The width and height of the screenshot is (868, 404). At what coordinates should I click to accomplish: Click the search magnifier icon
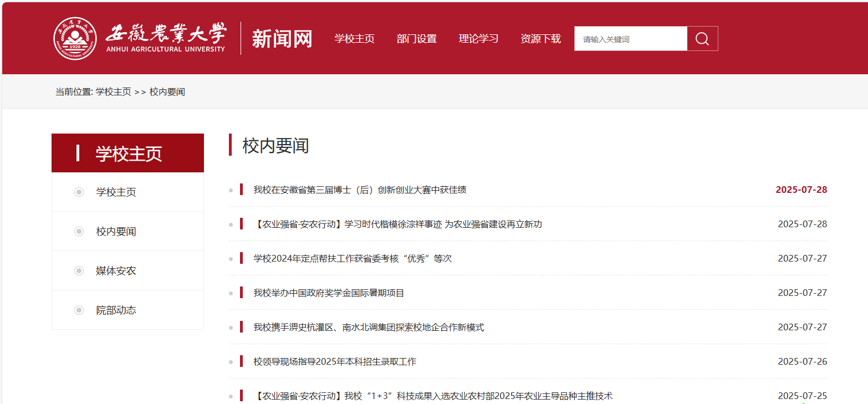[x=702, y=38]
